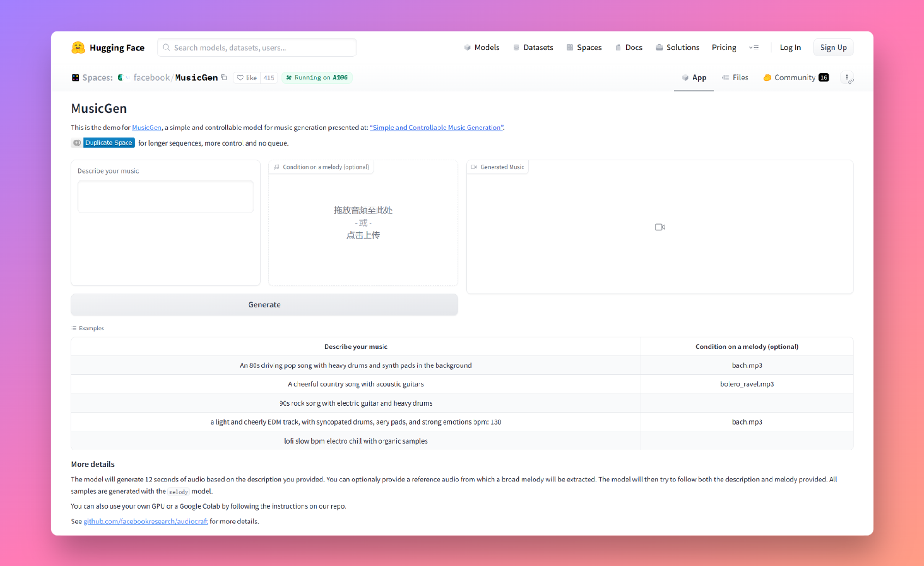
Task: Open the three-dot space options menu
Action: [847, 78]
